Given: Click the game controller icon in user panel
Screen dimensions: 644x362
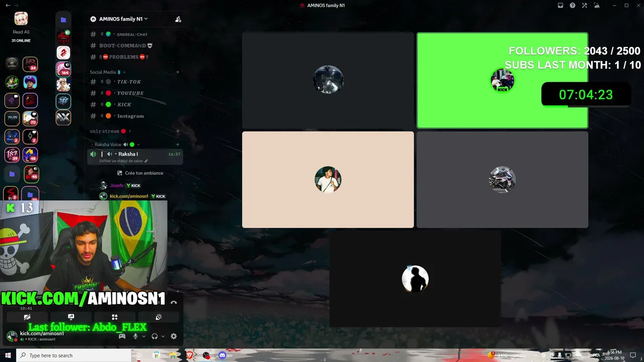Looking at the screenshot, I should [122, 336].
